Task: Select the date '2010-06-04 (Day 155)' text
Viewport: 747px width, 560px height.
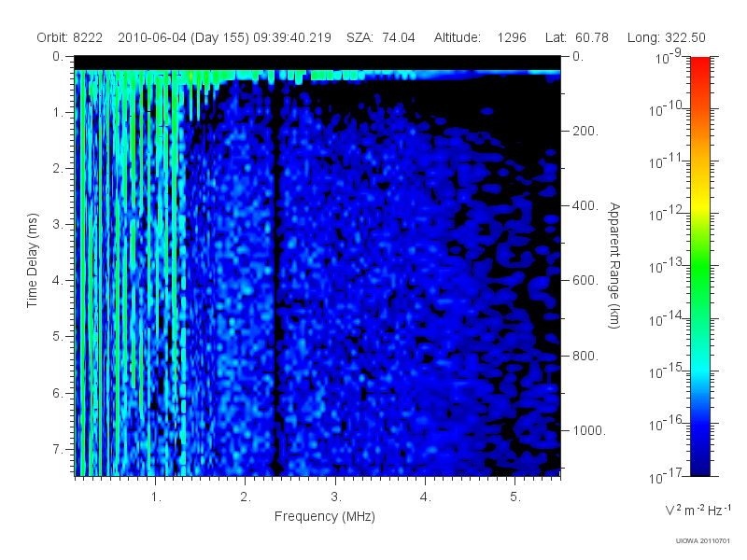Action: 183,37
